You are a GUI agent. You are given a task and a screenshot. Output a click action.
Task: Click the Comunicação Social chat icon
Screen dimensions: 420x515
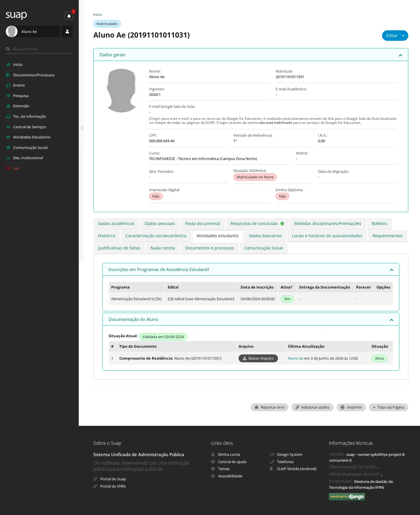(x=8, y=148)
